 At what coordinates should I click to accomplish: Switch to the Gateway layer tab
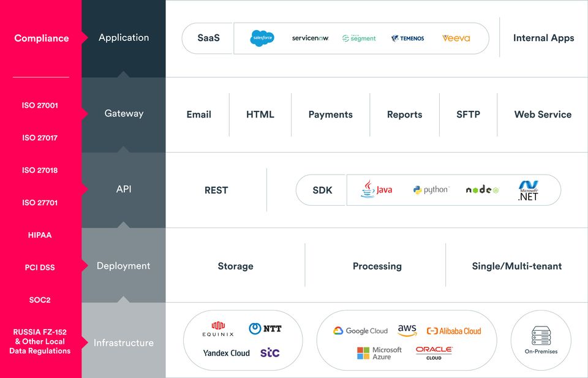tap(124, 113)
